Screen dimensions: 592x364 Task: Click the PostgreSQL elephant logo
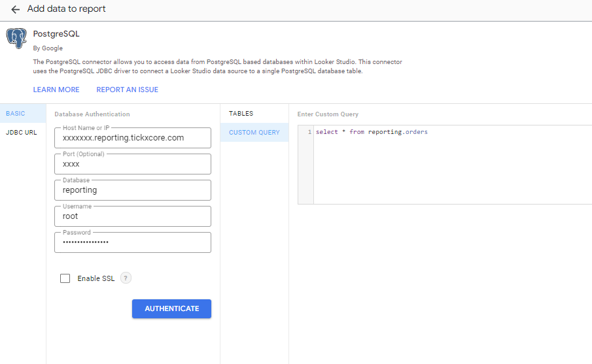coord(16,39)
